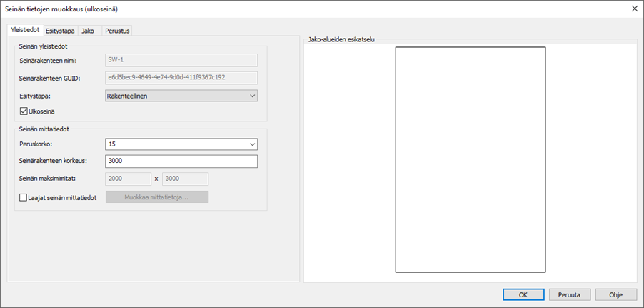Viewport: 644px width, 308px height.
Task: Click the Seinärakenteen GUID field
Action: coord(181,77)
